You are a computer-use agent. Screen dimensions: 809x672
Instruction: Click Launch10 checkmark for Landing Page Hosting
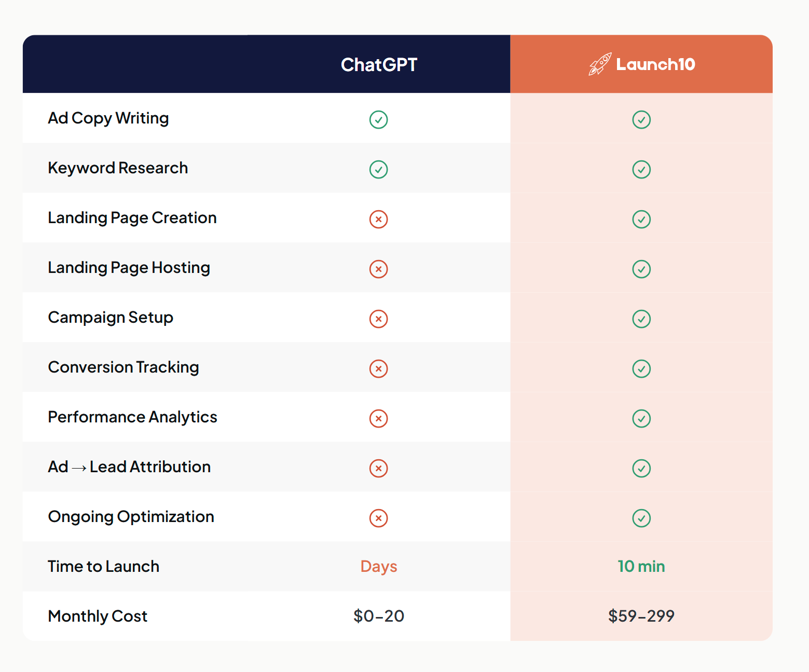(641, 269)
